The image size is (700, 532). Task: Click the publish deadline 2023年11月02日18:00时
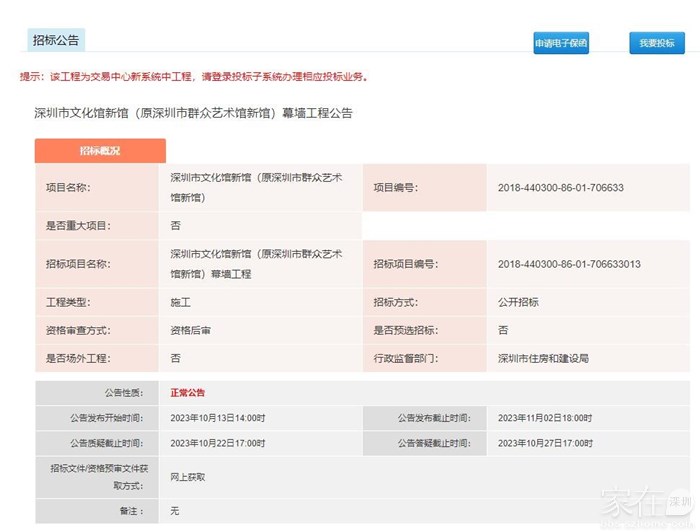[x=544, y=418]
